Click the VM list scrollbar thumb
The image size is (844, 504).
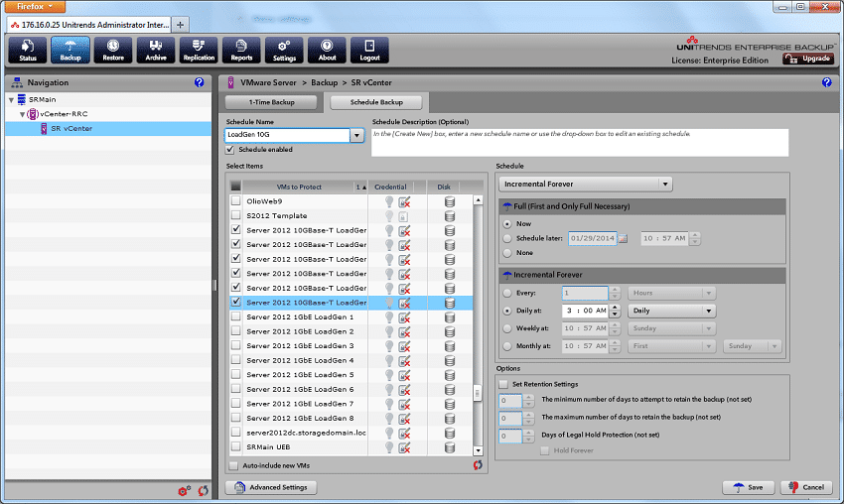pos(478,393)
